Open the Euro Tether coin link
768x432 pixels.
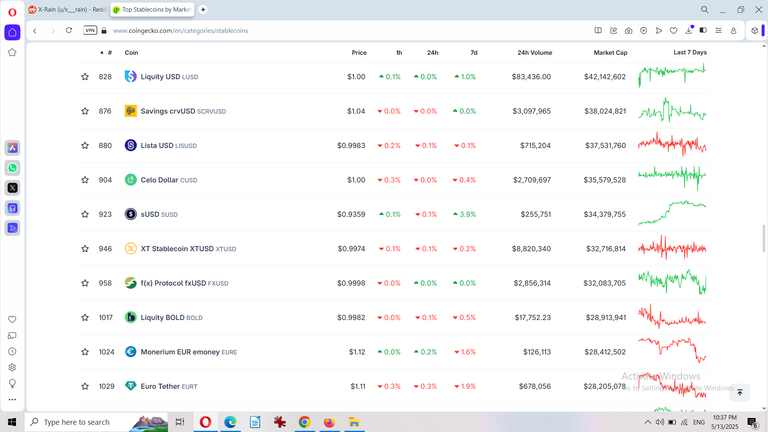coord(168,386)
